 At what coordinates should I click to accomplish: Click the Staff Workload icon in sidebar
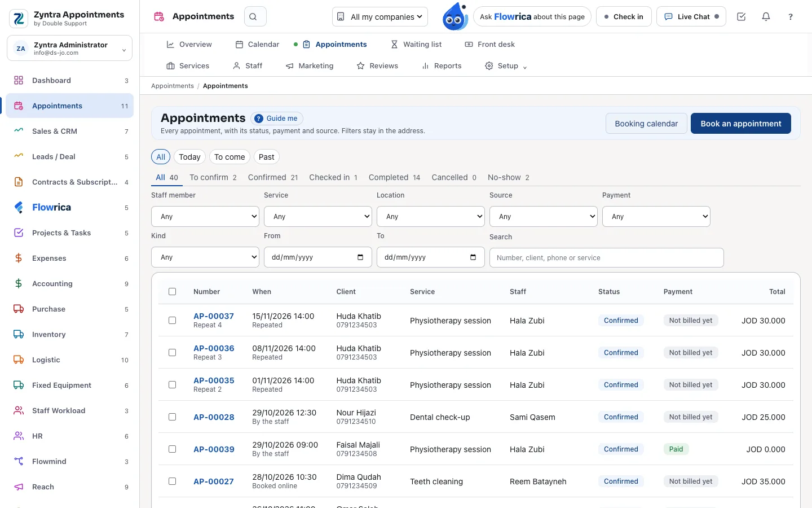tap(19, 410)
